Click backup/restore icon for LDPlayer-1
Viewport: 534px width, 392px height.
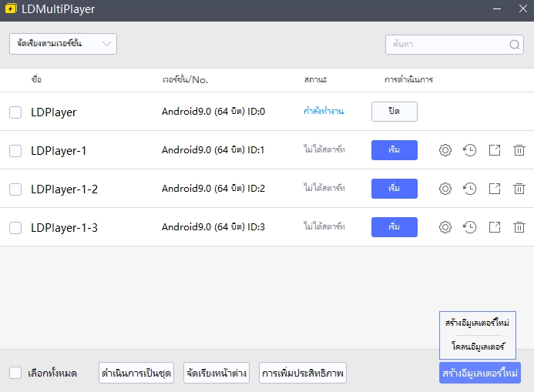pos(469,150)
